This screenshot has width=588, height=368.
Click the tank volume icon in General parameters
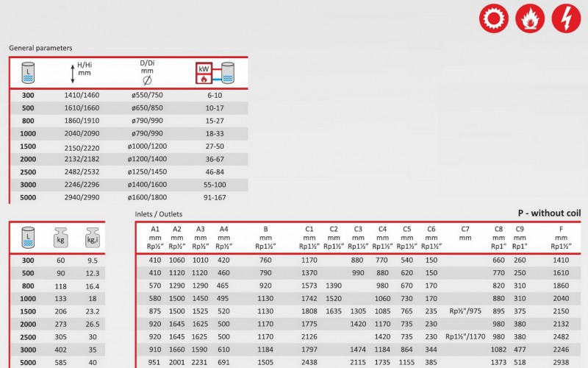coord(27,73)
